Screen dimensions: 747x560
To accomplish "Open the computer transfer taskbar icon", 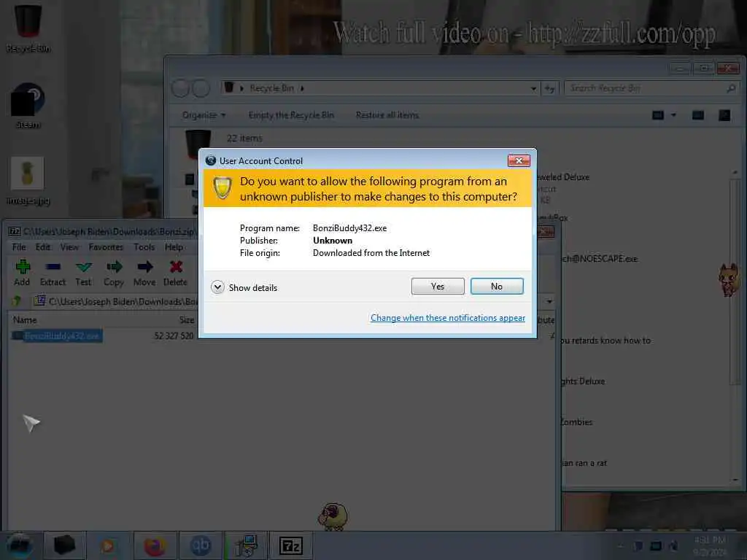I will (246, 545).
